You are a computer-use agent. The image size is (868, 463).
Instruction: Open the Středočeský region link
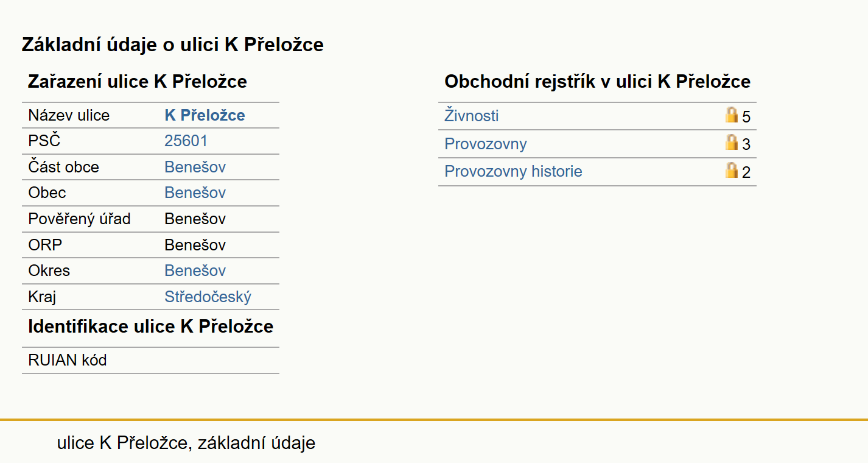[x=208, y=297]
